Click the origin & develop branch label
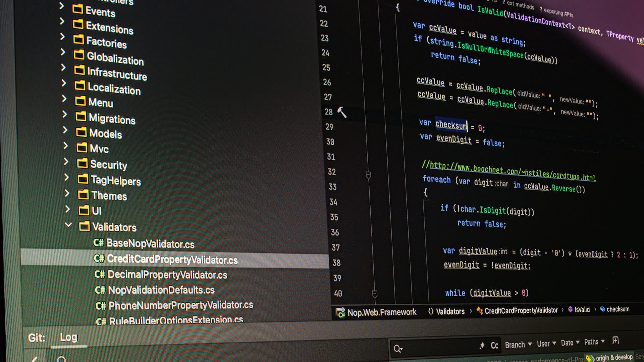 (x=614, y=357)
